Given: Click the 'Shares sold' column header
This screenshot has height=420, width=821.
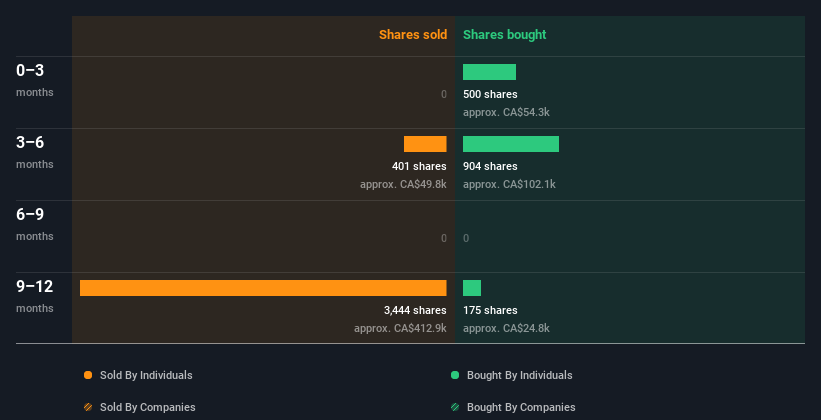Looking at the screenshot, I should click(413, 35).
